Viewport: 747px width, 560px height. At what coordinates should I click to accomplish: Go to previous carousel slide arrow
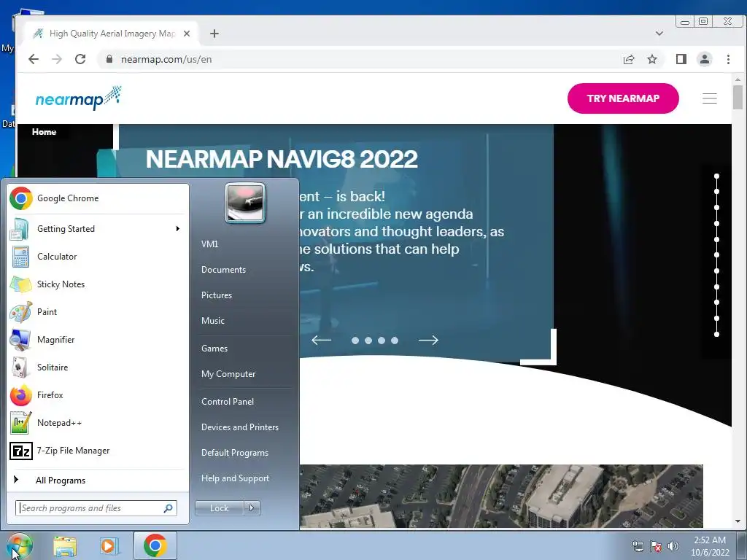coord(321,340)
